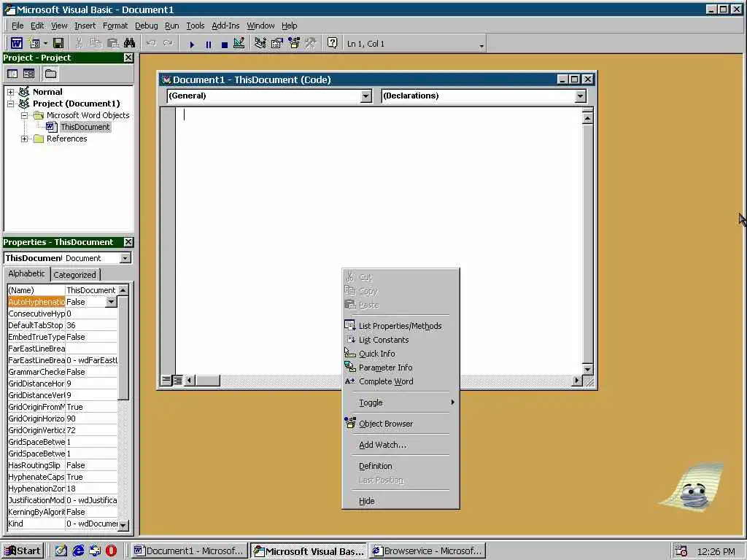Click Properties list scroll down arrow

(123, 525)
